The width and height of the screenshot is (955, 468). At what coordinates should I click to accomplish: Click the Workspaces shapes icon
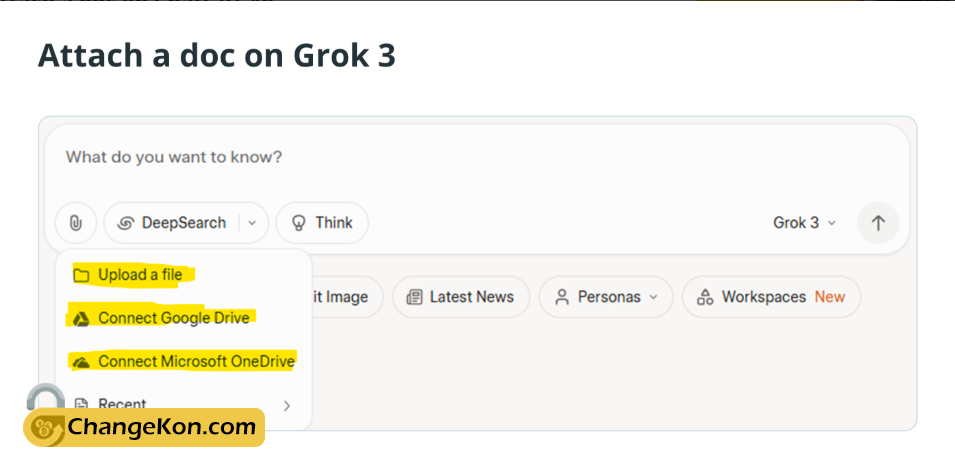pyautogui.click(x=705, y=297)
